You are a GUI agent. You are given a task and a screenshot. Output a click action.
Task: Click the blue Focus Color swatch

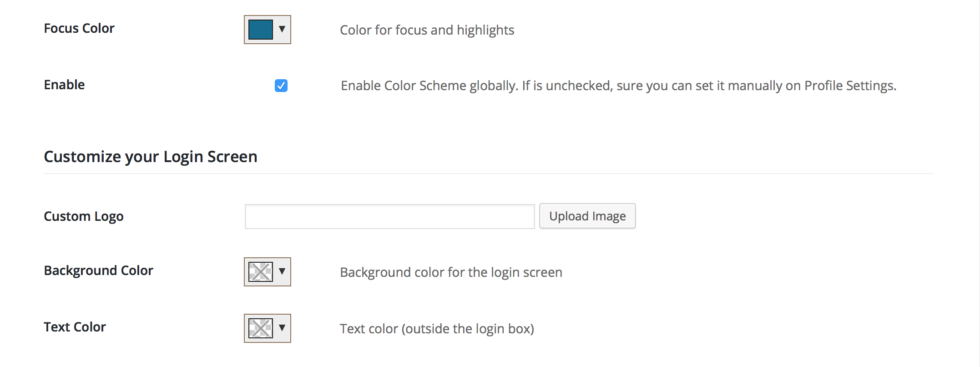(x=260, y=30)
